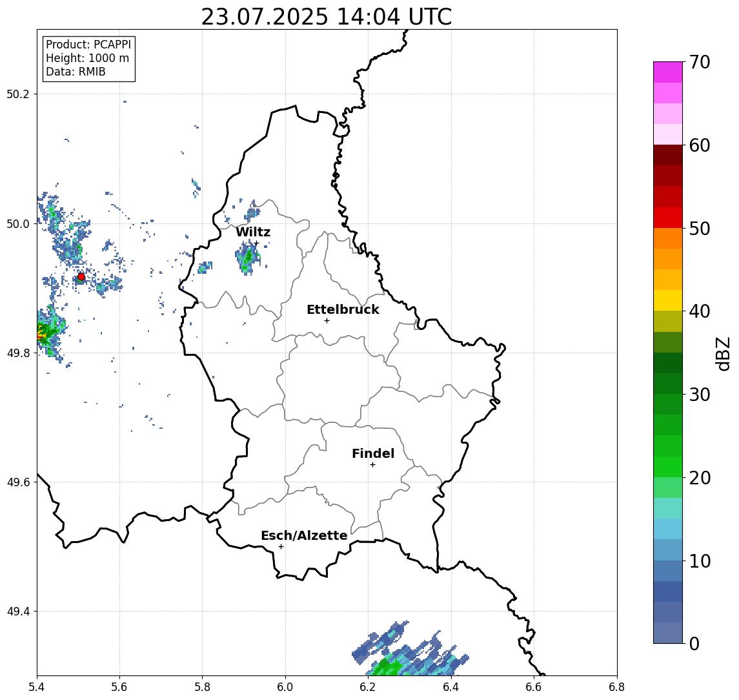739x700 pixels.
Task: Click the radar echo cell south of Wiltz
Action: click(247, 258)
